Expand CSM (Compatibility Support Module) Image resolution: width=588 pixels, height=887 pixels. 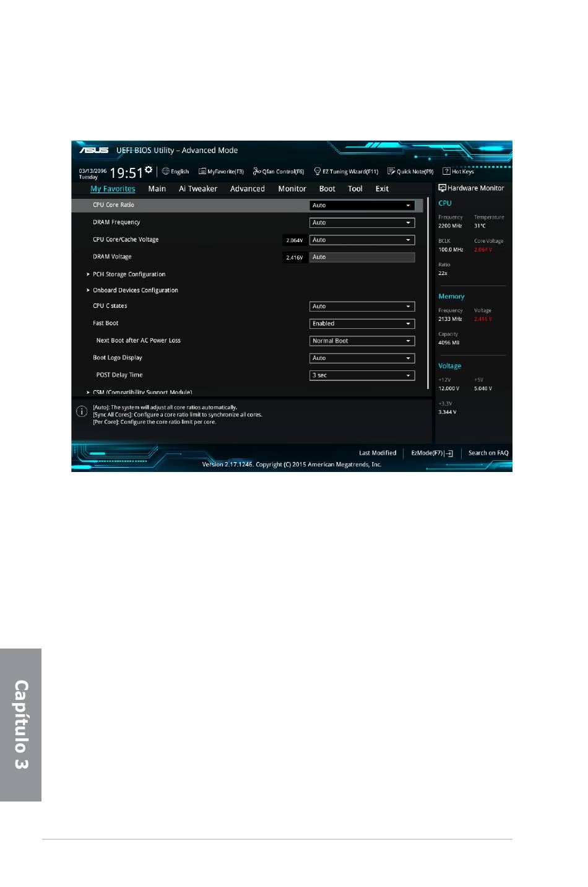(142, 392)
